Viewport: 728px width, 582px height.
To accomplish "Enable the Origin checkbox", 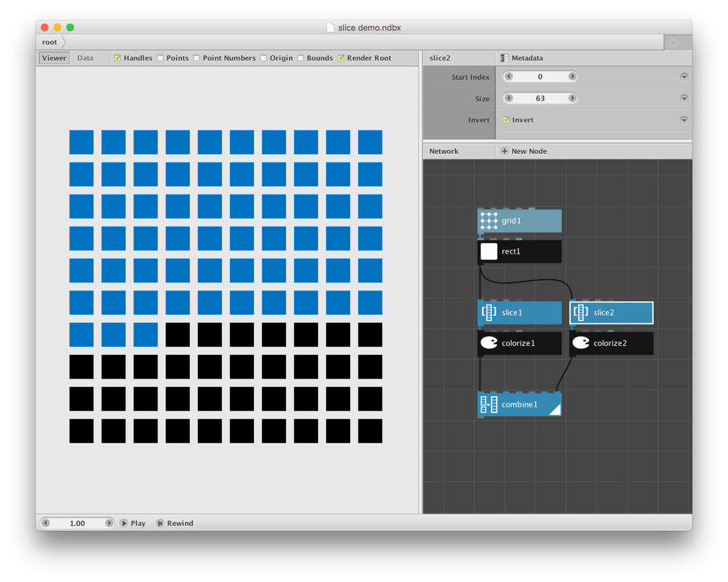I will pyautogui.click(x=264, y=58).
